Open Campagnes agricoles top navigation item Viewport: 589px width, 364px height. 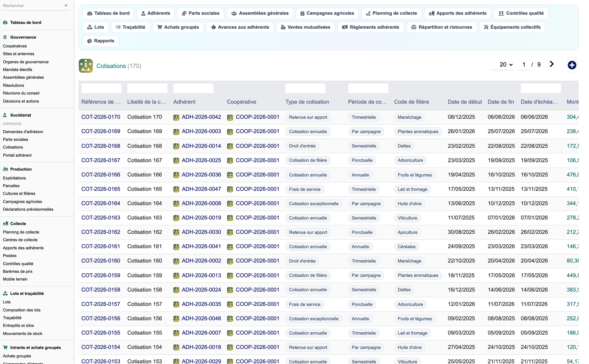point(327,13)
